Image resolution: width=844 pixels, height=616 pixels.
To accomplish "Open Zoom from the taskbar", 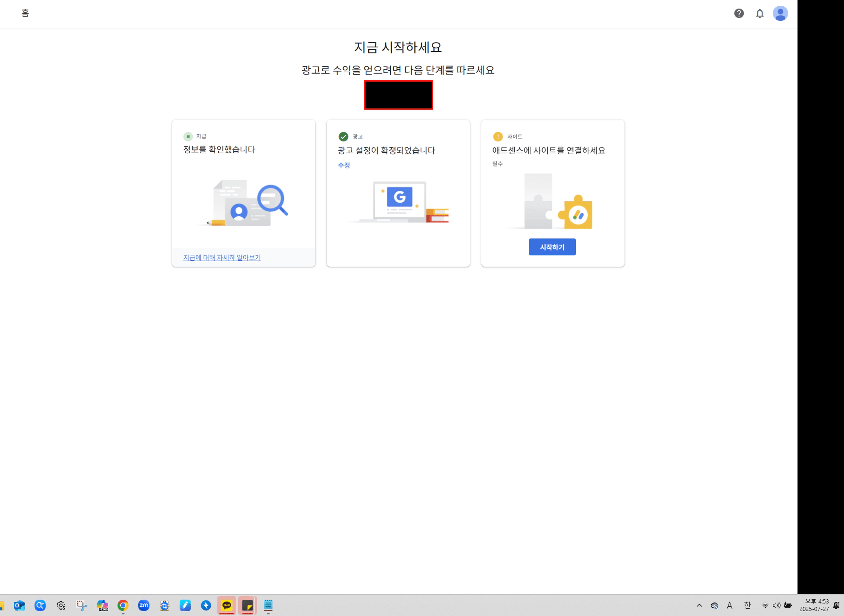I will [144, 605].
